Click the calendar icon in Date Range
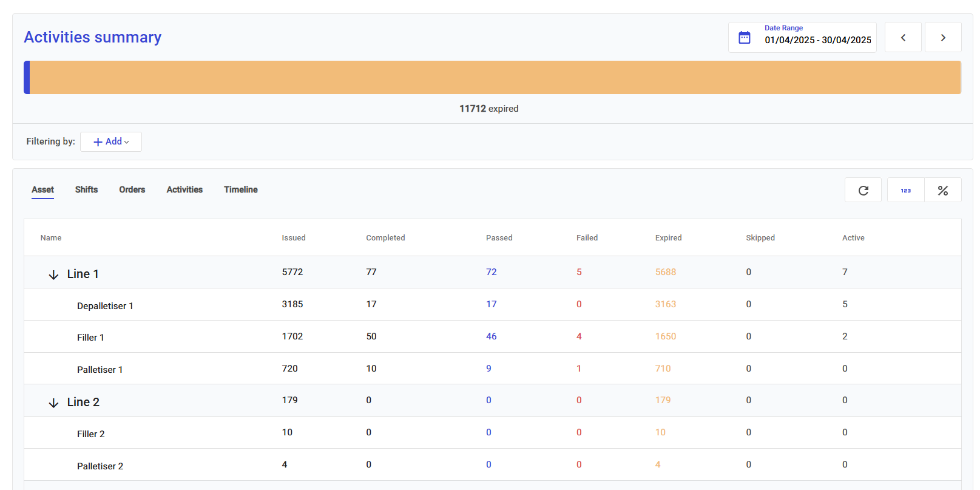The width and height of the screenshot is (980, 490). click(744, 38)
